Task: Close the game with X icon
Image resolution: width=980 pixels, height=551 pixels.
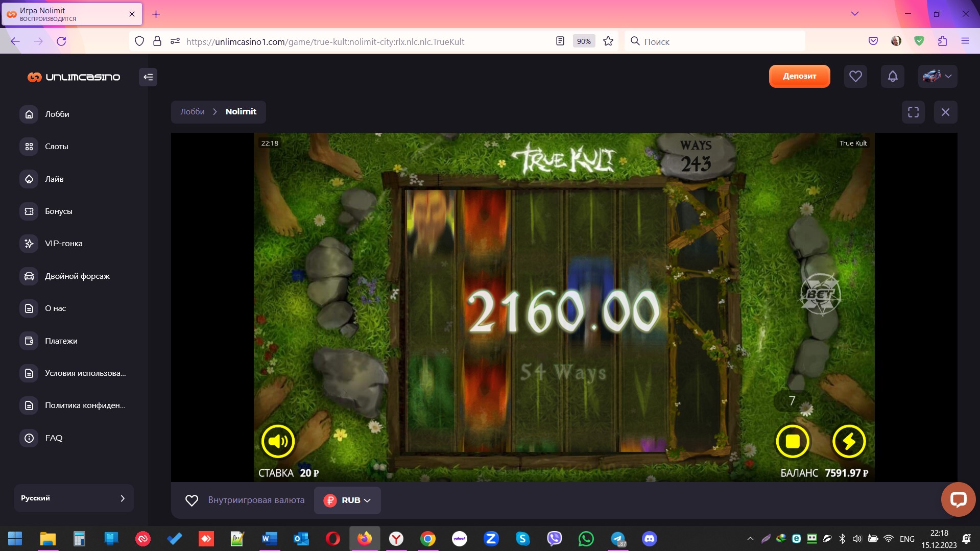Action: click(x=945, y=112)
